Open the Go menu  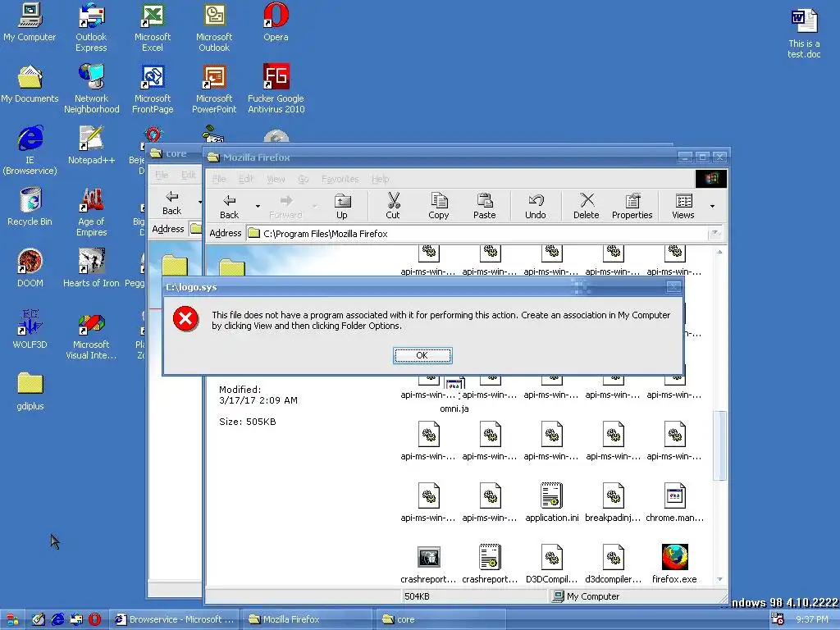(304, 179)
